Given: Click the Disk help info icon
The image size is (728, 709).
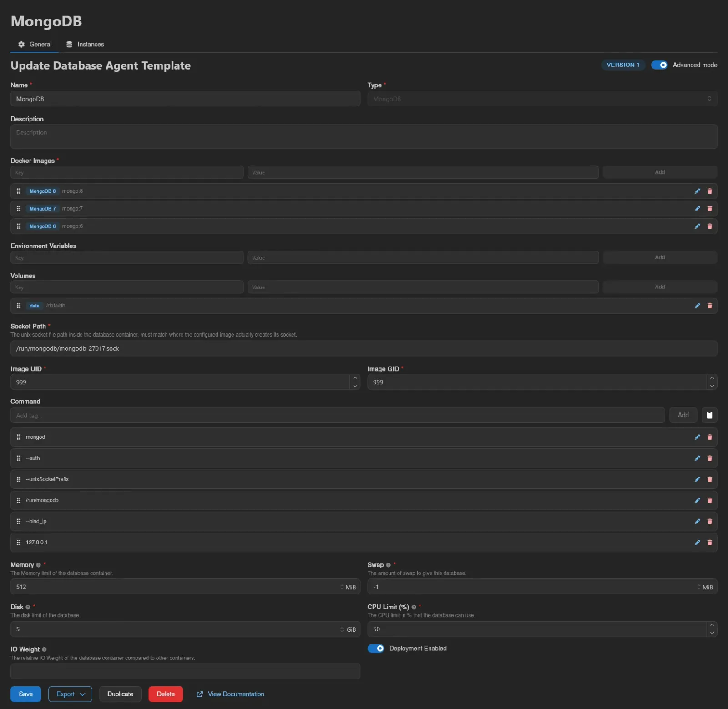Looking at the screenshot, I should tap(28, 607).
